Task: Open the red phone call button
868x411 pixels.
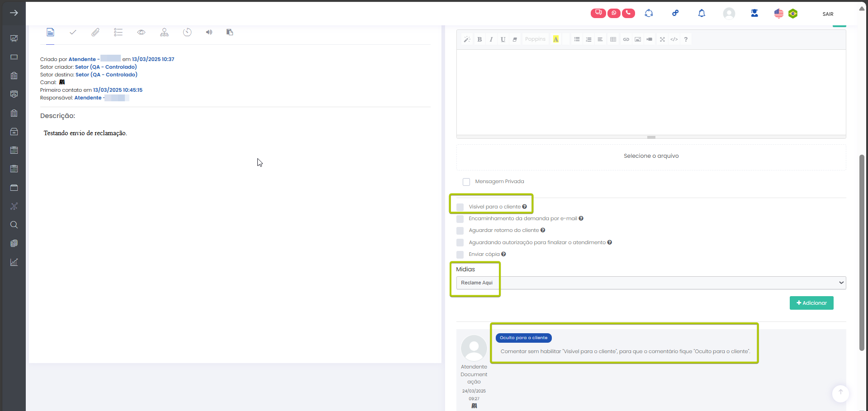Action: tap(628, 13)
